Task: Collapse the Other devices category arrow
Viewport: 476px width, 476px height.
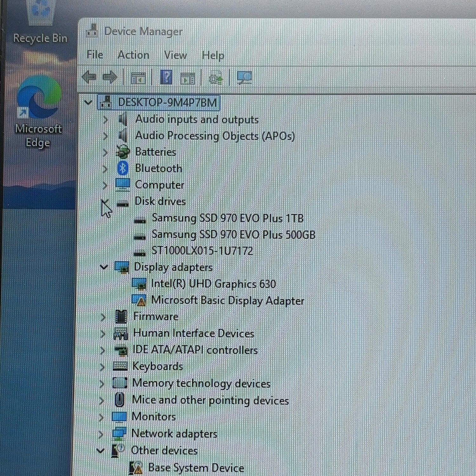Action: coord(101,451)
